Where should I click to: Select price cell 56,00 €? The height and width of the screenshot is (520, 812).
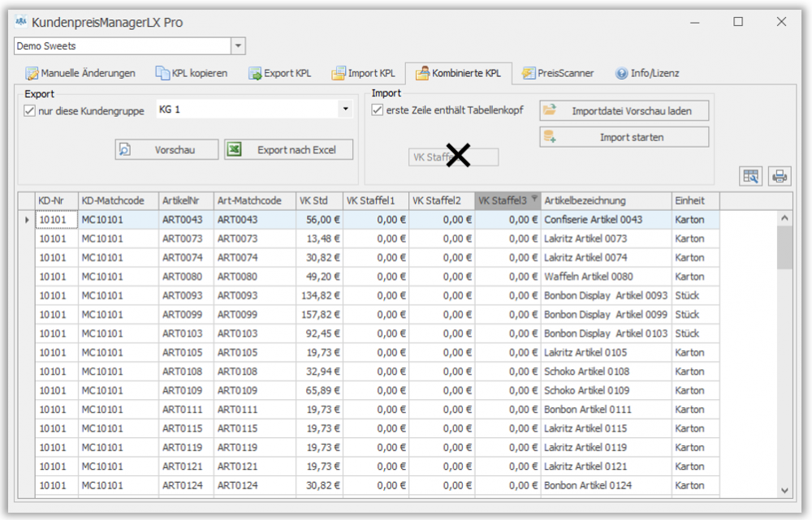tap(319, 220)
